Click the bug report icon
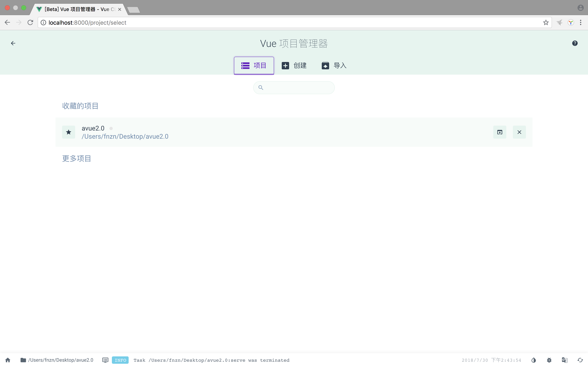 coord(549,360)
